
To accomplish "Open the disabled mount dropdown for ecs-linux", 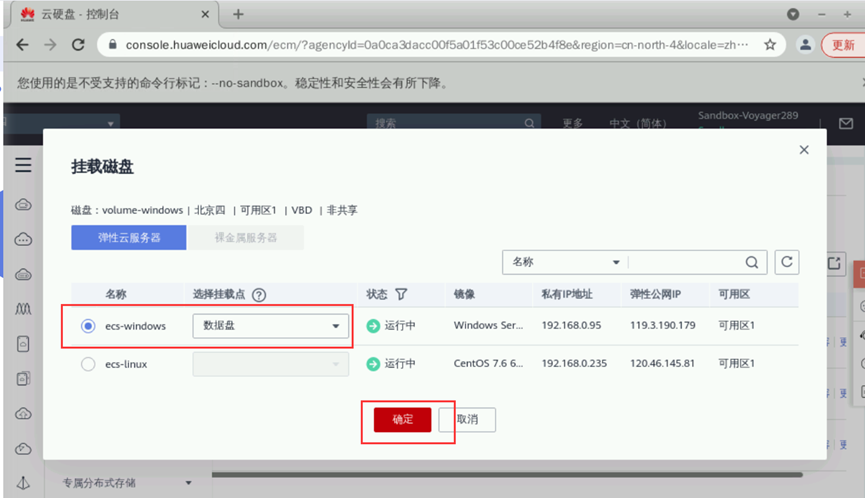I will click(270, 364).
